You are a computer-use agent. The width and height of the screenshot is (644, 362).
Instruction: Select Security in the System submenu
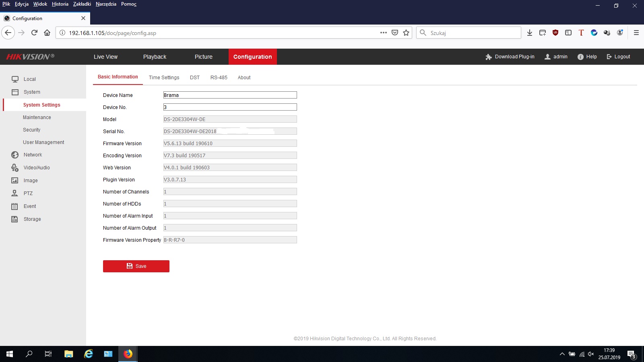(x=31, y=130)
